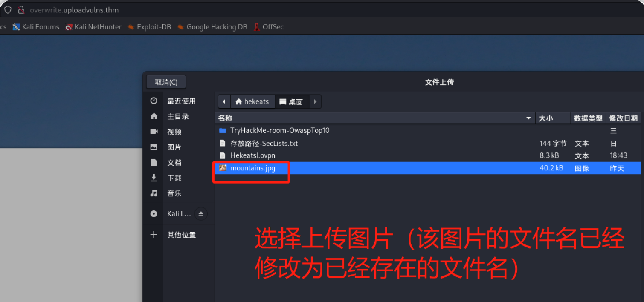Click the plus icon beside 其他位置
Screen dimensions: 644x302
pos(154,235)
